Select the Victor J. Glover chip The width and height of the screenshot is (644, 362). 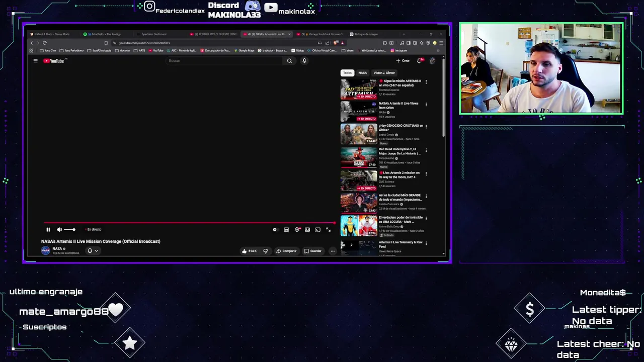pyautogui.click(x=384, y=73)
